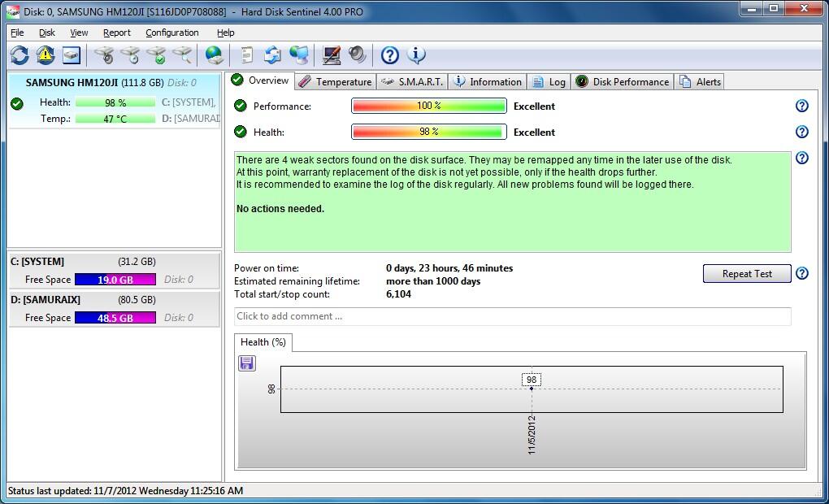Click the '0 days, 23 hours, 46 minutes' value
The width and height of the screenshot is (829, 504).
449,268
